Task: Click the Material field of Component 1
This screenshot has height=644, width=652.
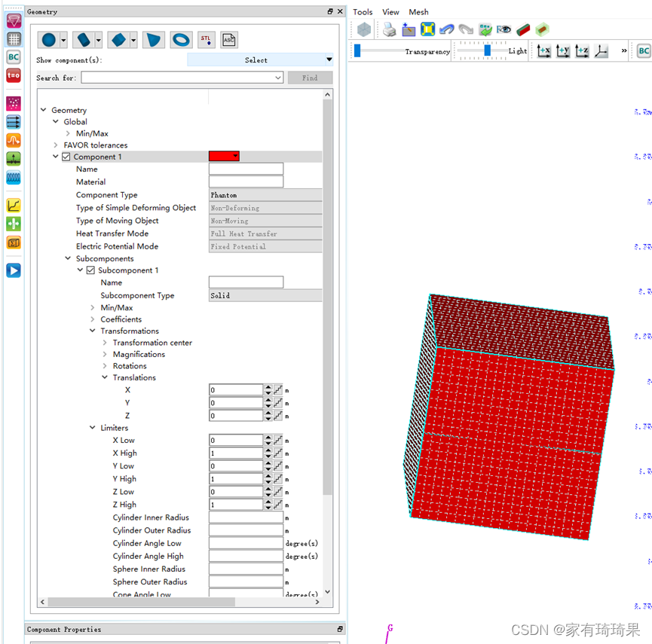Action: [x=246, y=182]
